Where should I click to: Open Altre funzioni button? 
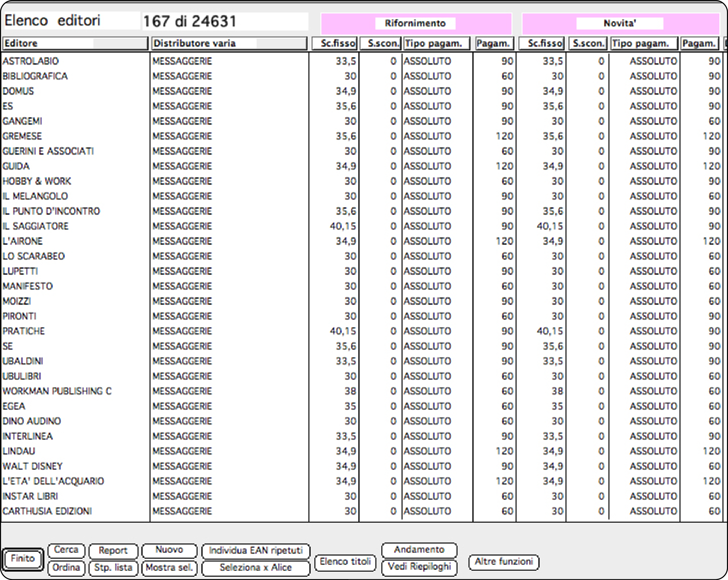(x=504, y=562)
